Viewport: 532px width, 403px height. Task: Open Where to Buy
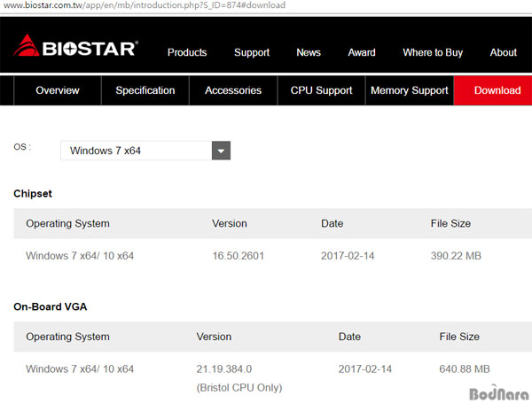(433, 52)
